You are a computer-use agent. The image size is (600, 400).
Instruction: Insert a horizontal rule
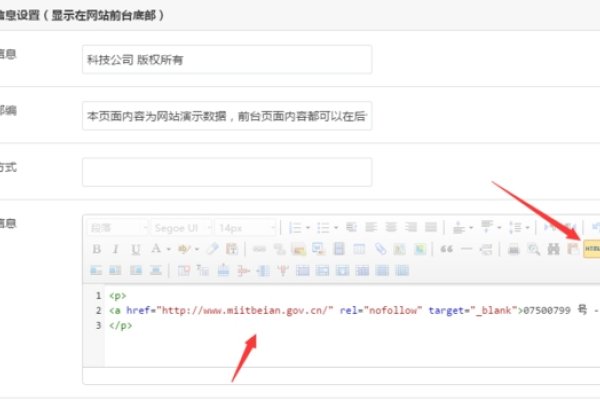click(x=466, y=249)
